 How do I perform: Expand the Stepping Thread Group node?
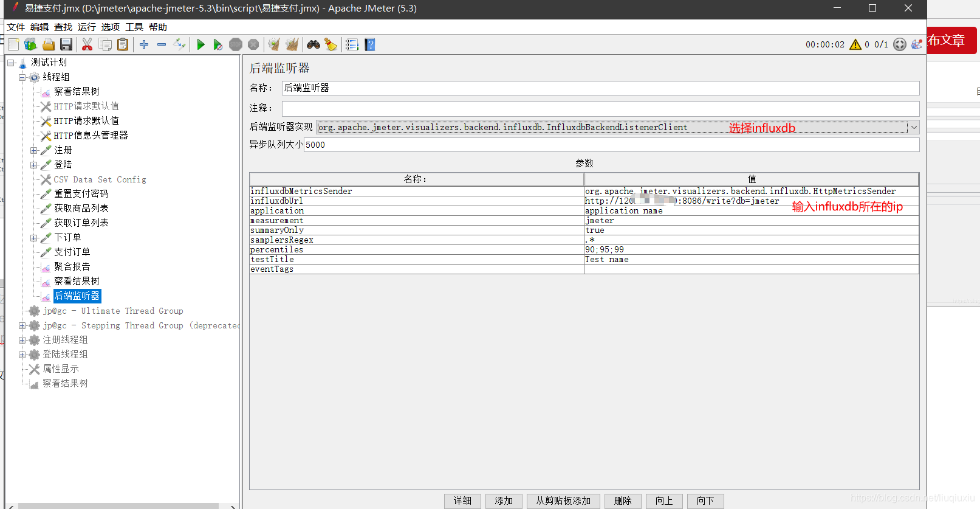(22, 325)
